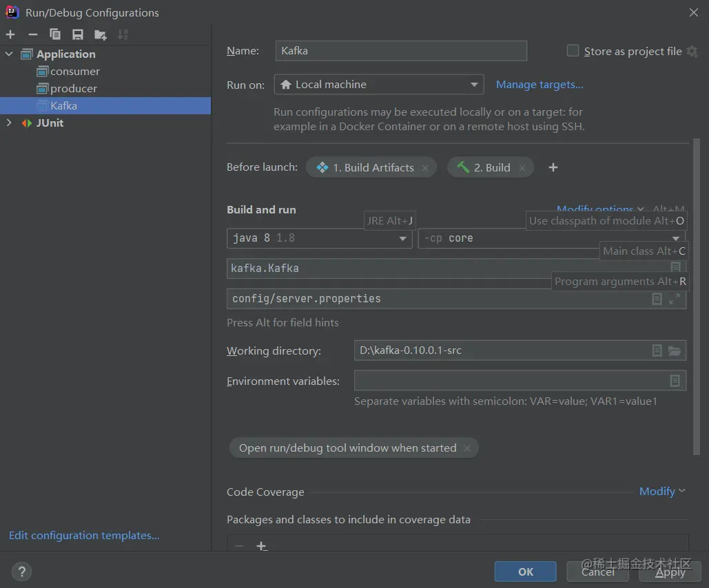The height and width of the screenshot is (588, 709).
Task: Open the Code Coverage Modify dropdown
Action: [x=662, y=492]
